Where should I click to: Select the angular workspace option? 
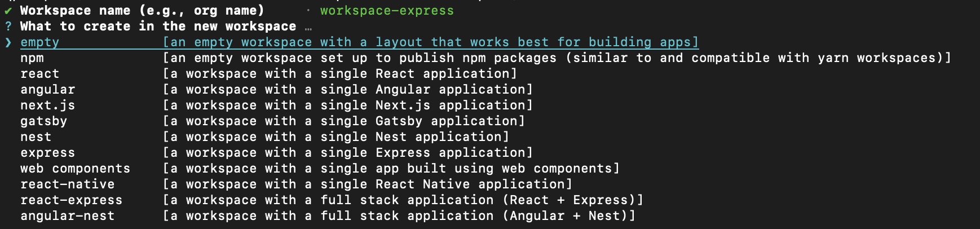pos(47,90)
